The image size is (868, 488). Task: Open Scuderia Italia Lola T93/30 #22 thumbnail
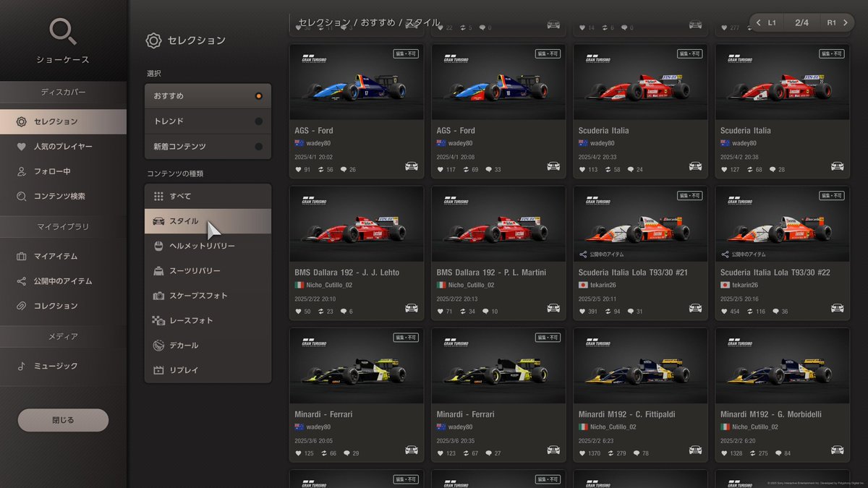tap(782, 224)
